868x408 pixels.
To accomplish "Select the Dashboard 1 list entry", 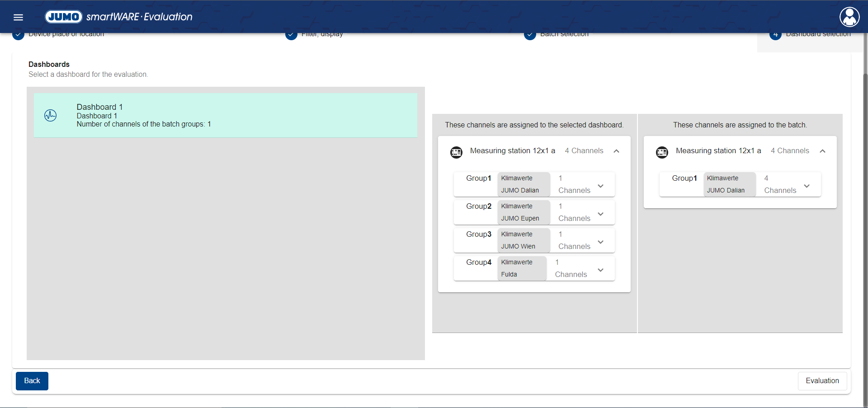I will click(x=225, y=115).
